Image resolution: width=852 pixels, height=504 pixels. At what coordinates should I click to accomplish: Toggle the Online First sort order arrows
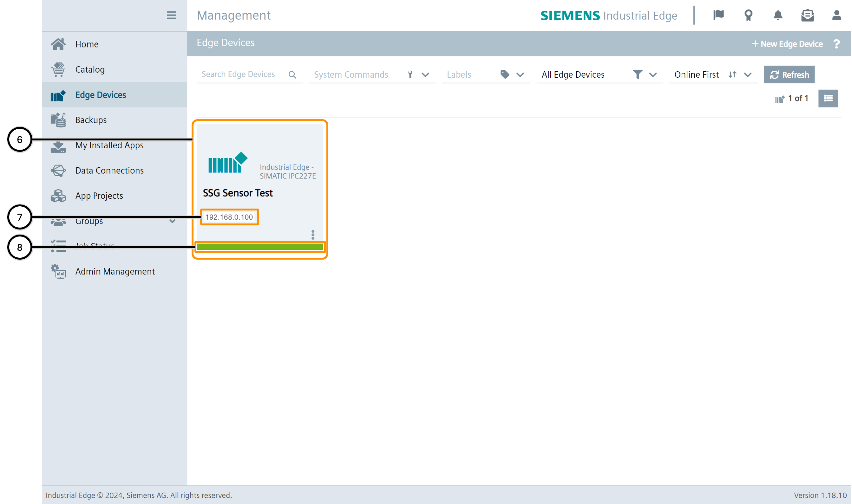click(732, 74)
